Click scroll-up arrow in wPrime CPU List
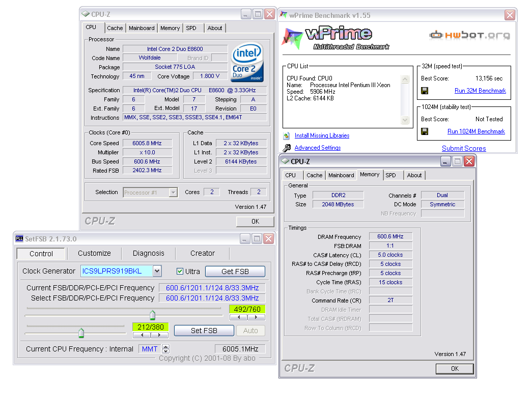Image resolution: width=532 pixels, height=409 pixels. tap(405, 79)
